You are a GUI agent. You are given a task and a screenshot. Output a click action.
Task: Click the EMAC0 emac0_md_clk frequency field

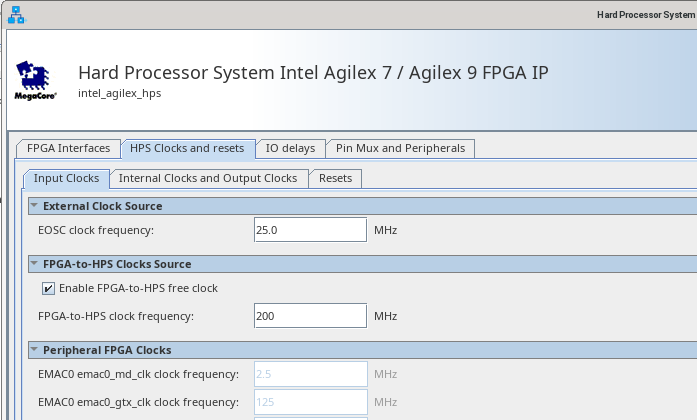(310, 374)
